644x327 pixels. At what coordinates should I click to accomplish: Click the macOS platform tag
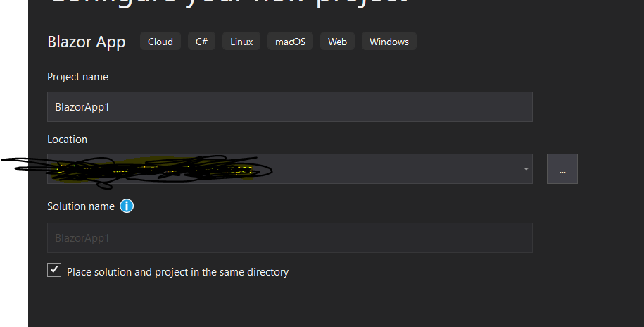point(290,42)
